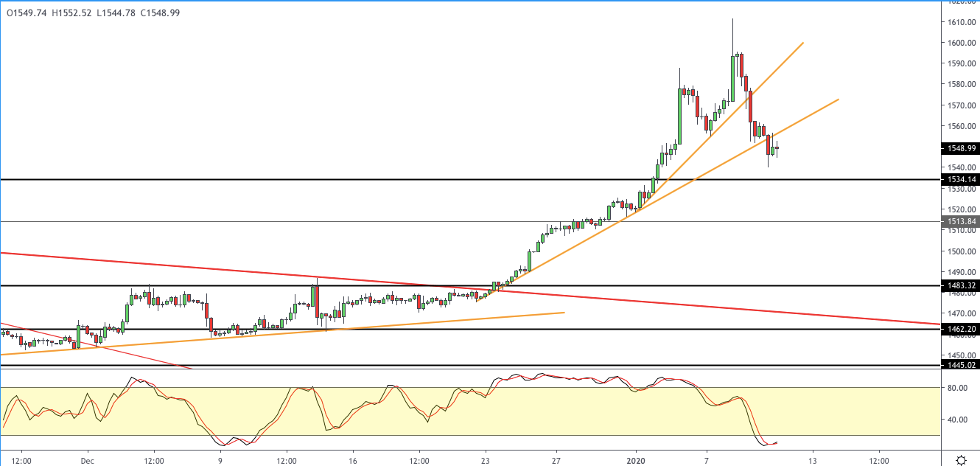This screenshot has width=980, height=466.
Task: Click the 1520.00 price axis tick
Action: (x=962, y=209)
